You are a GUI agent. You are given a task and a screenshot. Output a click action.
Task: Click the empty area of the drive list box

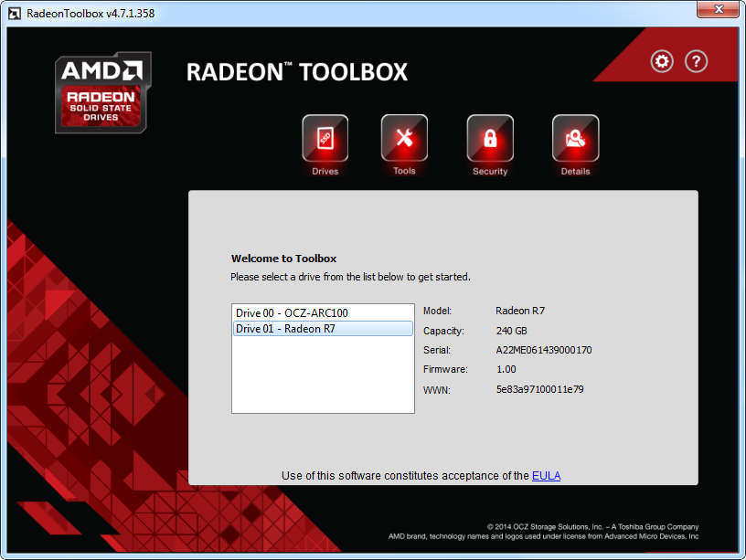click(323, 375)
